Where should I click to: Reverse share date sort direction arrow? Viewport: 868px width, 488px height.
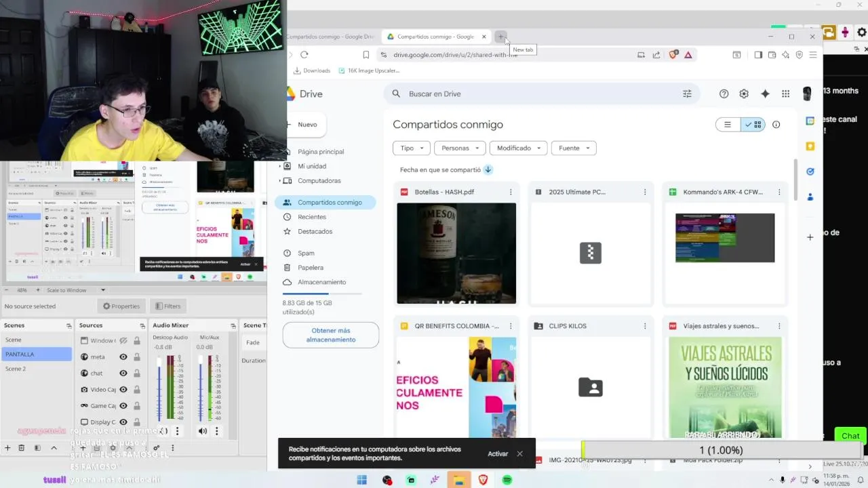pyautogui.click(x=488, y=169)
